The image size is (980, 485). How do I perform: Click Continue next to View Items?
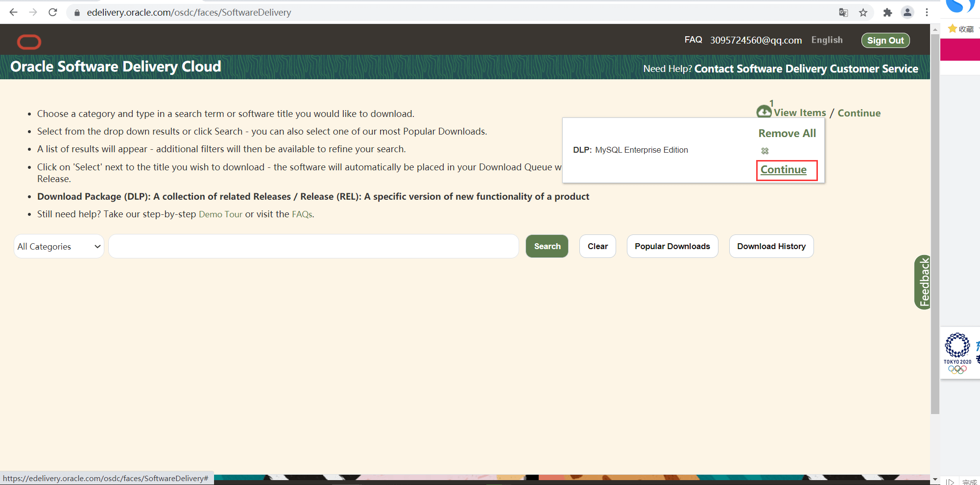tap(859, 113)
